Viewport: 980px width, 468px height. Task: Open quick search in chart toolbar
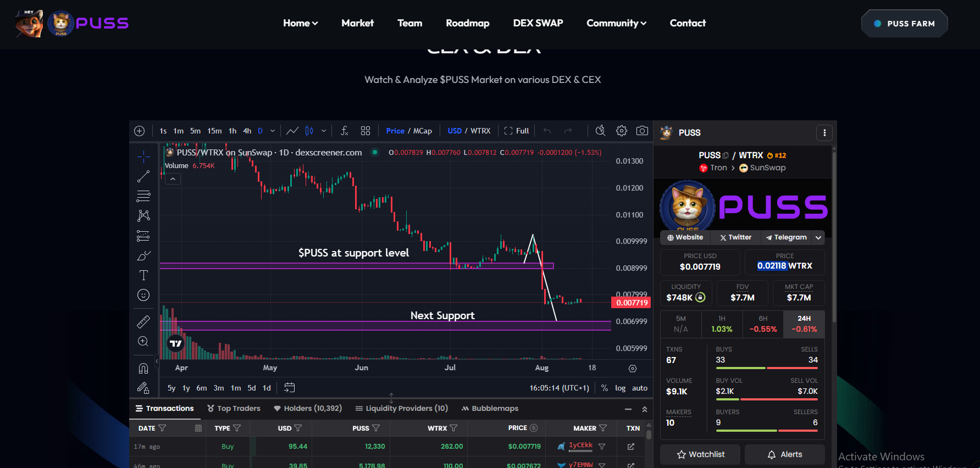[x=601, y=131]
